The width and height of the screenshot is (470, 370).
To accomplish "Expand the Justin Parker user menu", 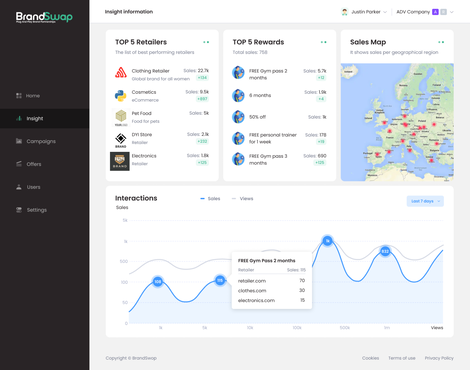I will 364,12.
